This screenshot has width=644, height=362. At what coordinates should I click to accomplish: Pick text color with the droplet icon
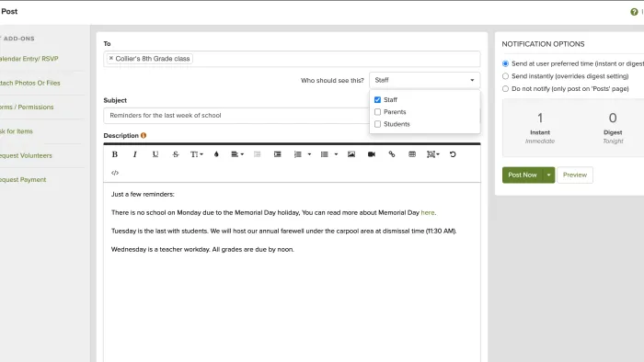[216, 154]
